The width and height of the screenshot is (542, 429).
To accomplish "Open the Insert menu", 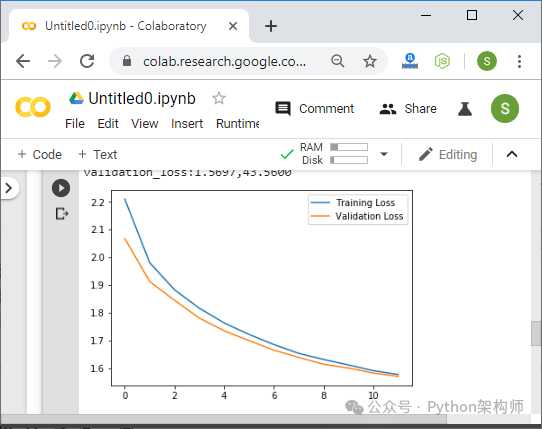I will (x=187, y=123).
